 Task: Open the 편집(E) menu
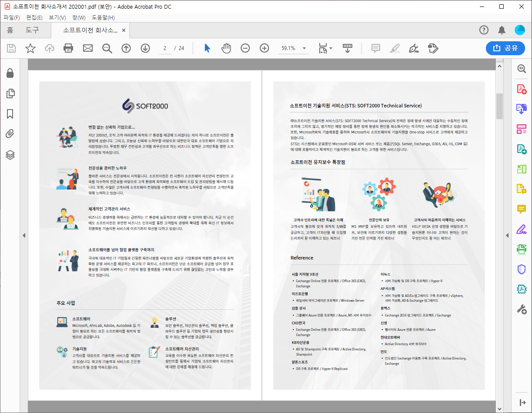pos(34,17)
